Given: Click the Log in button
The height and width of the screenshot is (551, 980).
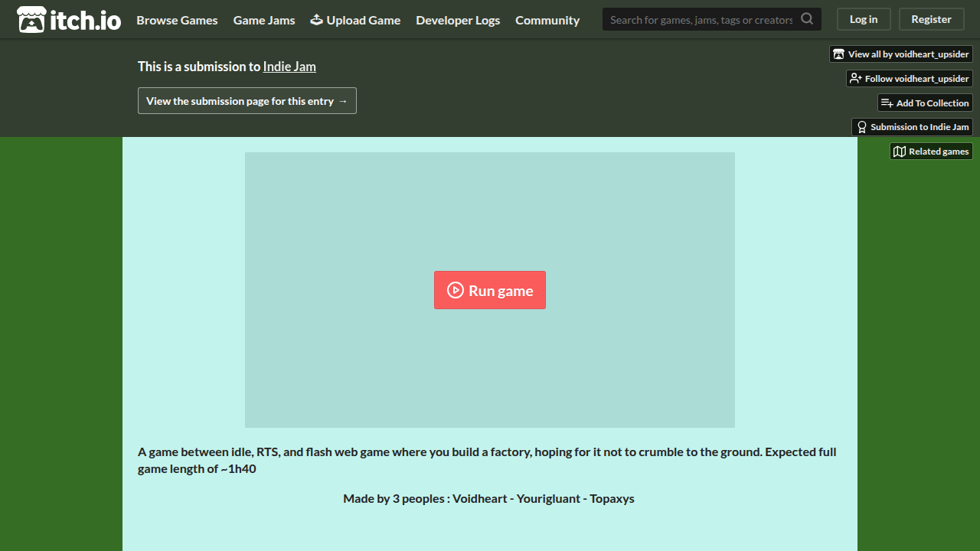Looking at the screenshot, I should (864, 19).
